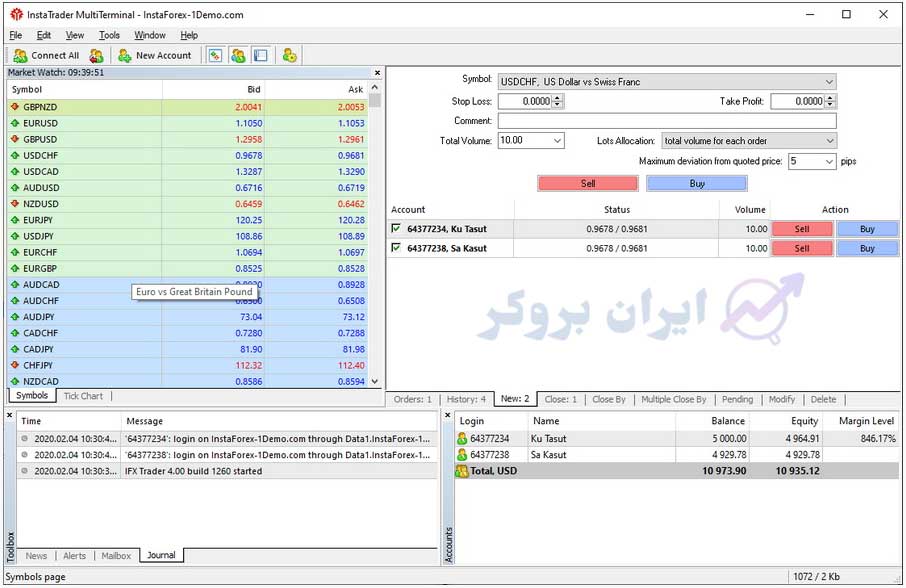The image size is (906, 588).
Task: Click the EURCHF symbol direction icon
Action: 15,252
